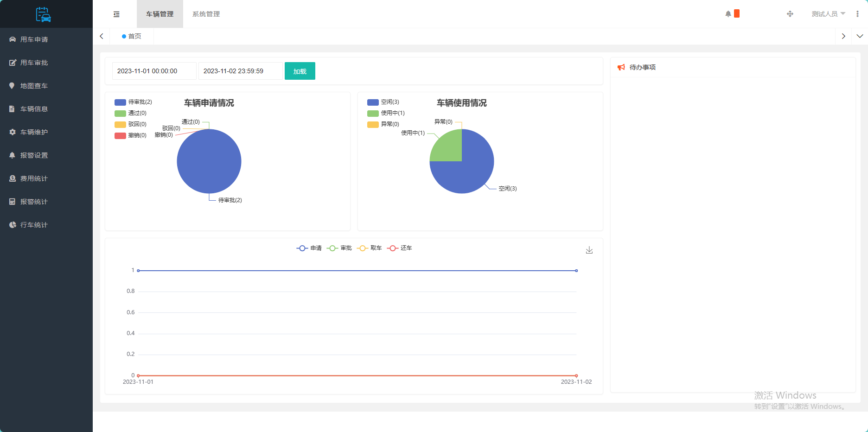This screenshot has height=432, width=868.
Task: Click the start date field 2023-11-01 00:00:00
Action: (x=154, y=71)
